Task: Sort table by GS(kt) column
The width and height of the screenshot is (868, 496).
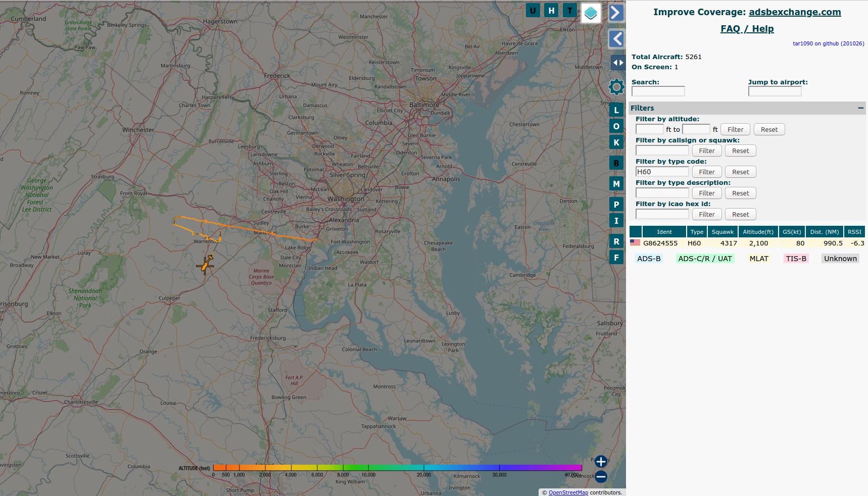Action: coord(792,232)
